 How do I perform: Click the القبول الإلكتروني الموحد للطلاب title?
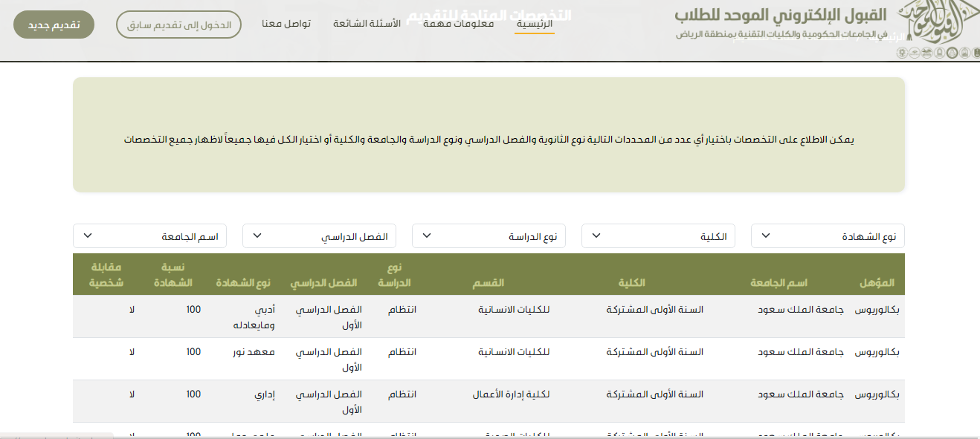click(781, 15)
